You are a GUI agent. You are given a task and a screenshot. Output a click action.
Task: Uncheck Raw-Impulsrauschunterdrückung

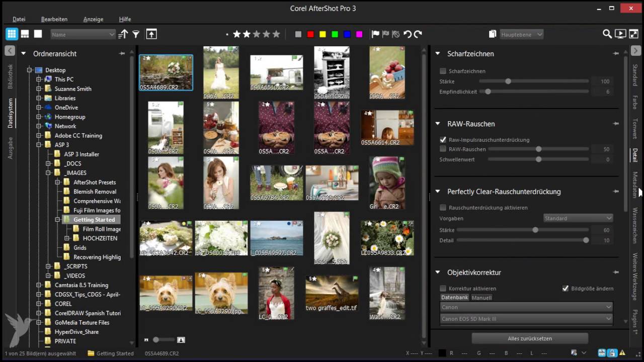tap(443, 140)
